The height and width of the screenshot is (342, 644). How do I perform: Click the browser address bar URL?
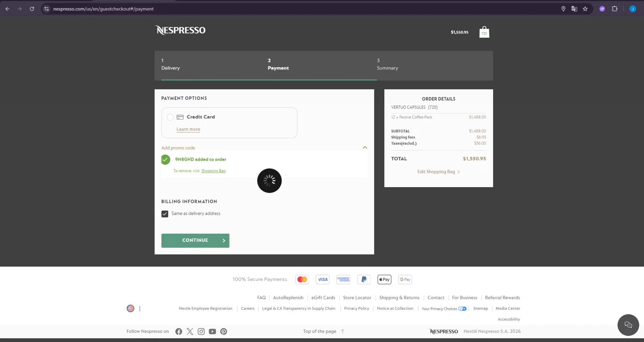pyautogui.click(x=103, y=9)
